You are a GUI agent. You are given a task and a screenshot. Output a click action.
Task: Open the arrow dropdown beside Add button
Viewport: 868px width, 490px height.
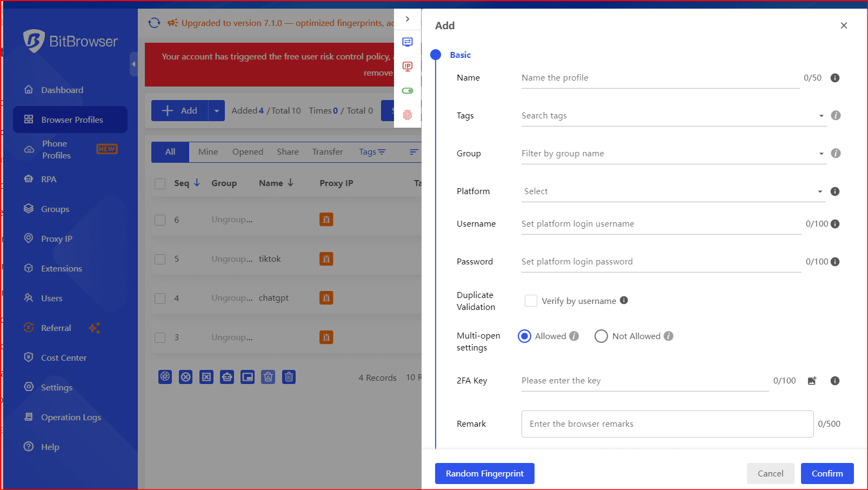[217, 111]
